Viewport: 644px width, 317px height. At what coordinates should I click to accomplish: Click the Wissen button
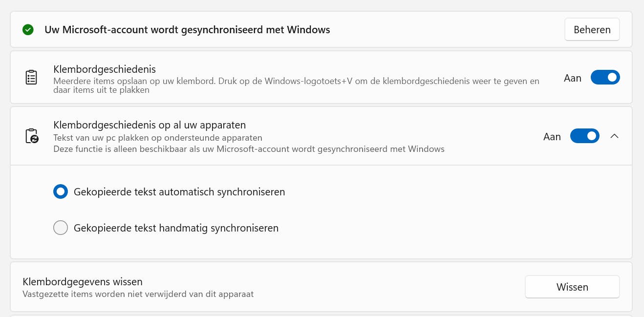point(572,287)
